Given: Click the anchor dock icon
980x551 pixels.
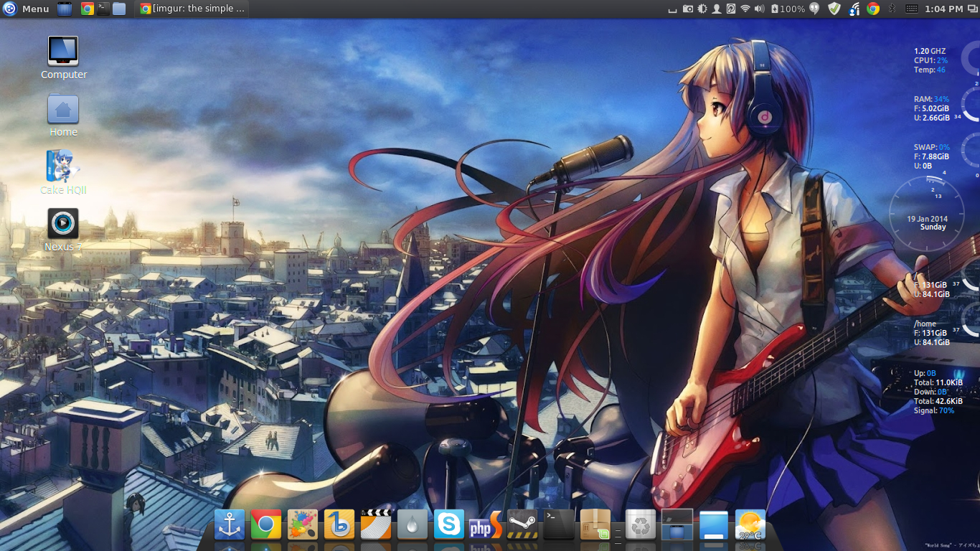Looking at the screenshot, I should [230, 525].
